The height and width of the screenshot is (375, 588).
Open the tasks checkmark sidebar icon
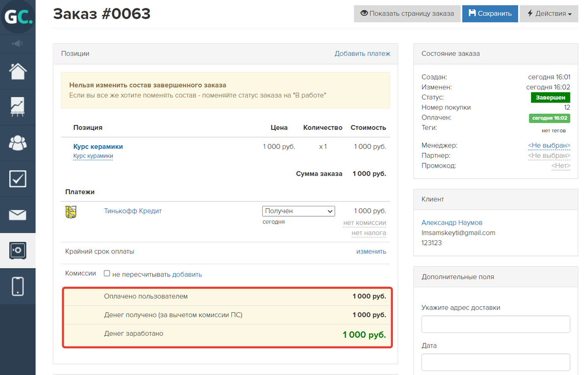[x=18, y=179]
